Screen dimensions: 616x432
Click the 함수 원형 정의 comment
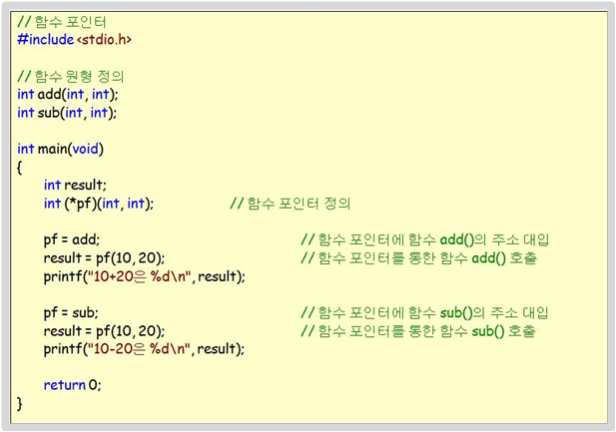[x=71, y=76]
